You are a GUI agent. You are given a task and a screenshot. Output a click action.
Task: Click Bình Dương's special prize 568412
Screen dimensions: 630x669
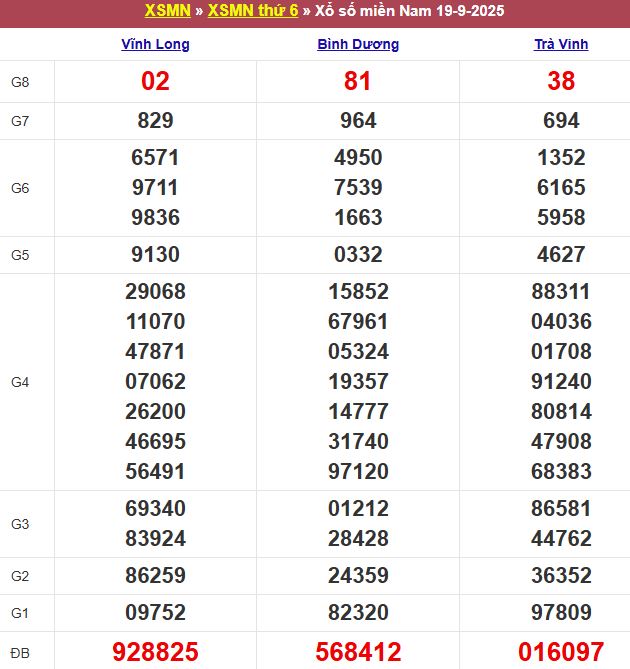click(358, 652)
